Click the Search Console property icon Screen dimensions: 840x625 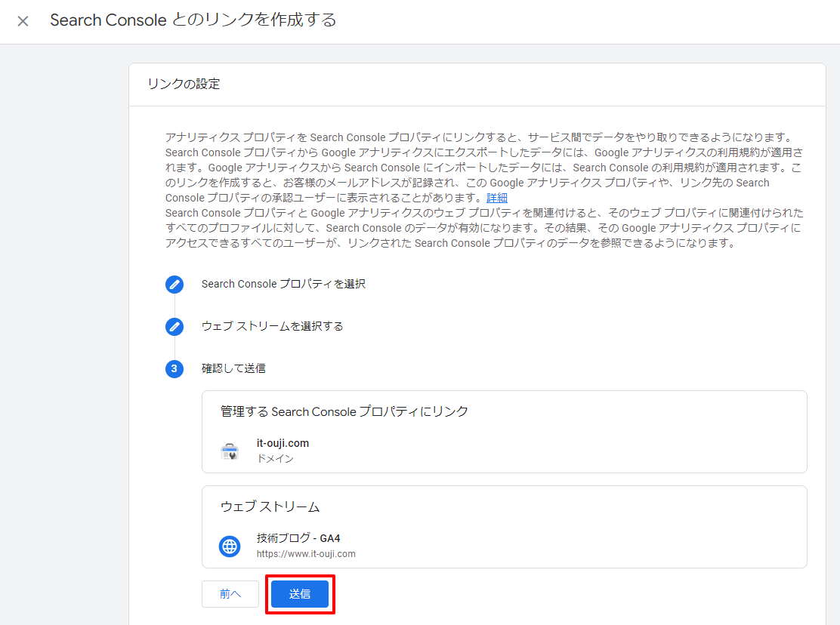[230, 451]
